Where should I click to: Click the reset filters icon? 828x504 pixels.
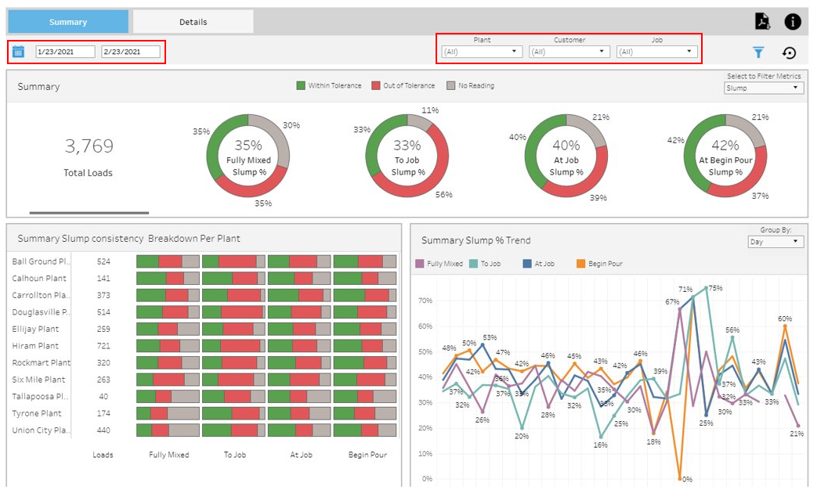[x=789, y=52]
